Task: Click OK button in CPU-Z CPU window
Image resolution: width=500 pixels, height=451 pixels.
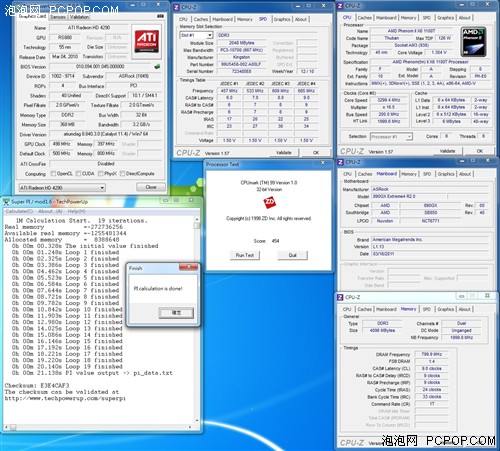Action: click(480, 151)
